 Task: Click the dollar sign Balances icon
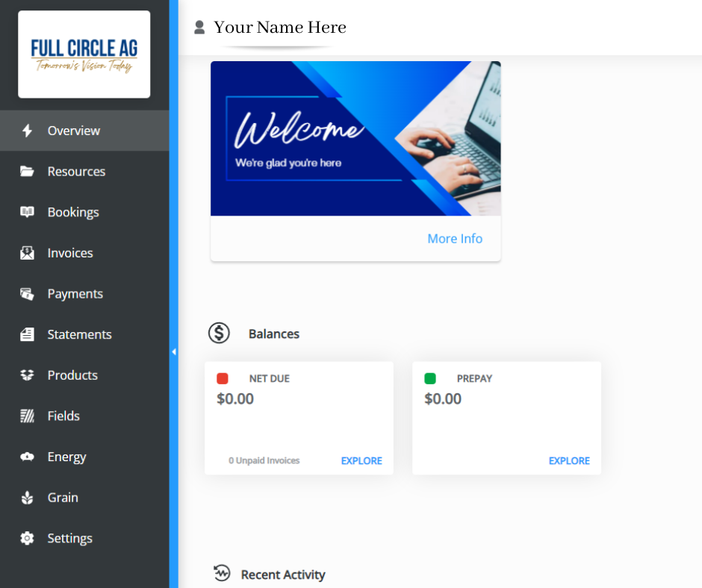(x=219, y=333)
